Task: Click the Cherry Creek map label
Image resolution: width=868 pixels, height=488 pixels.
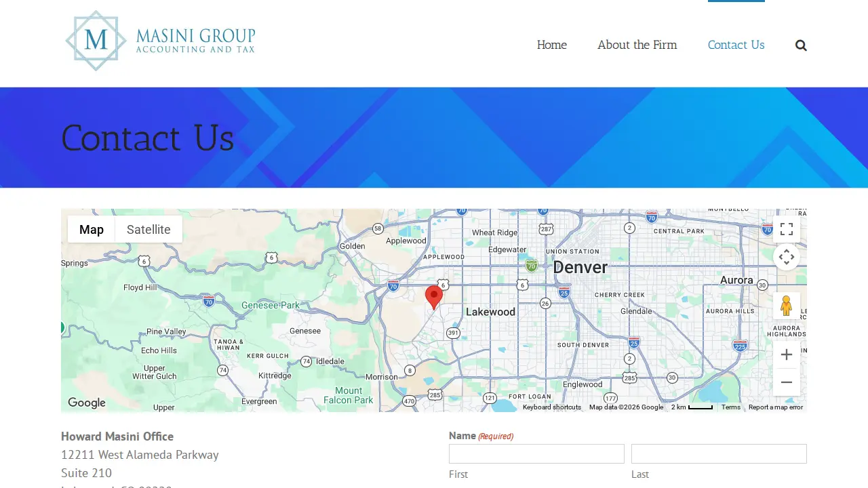Action: click(619, 295)
